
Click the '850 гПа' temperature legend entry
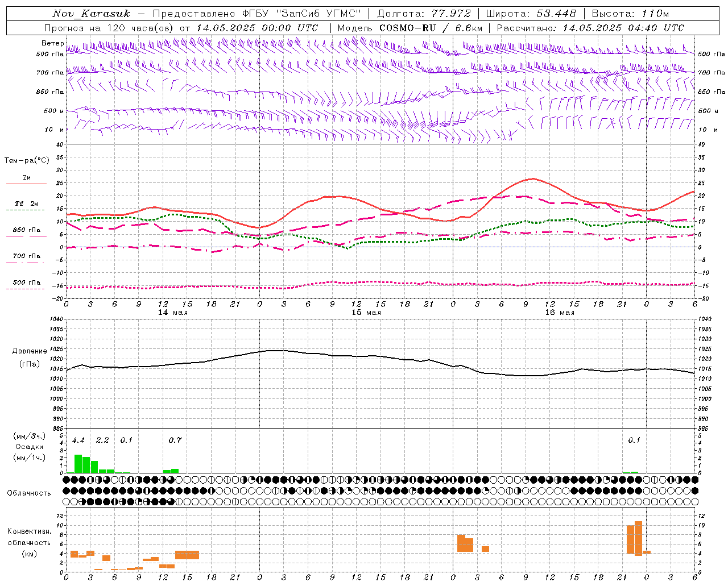(27, 230)
